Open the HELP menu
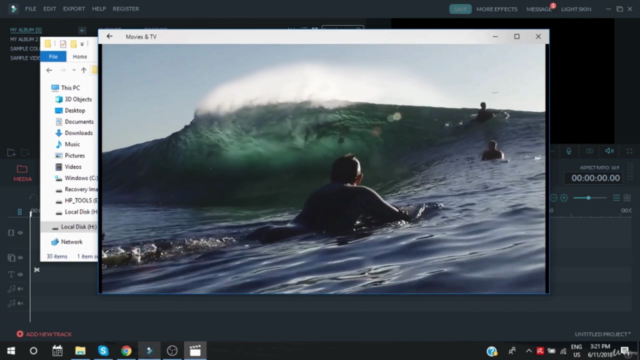The width and height of the screenshot is (640, 360). pos(99,9)
